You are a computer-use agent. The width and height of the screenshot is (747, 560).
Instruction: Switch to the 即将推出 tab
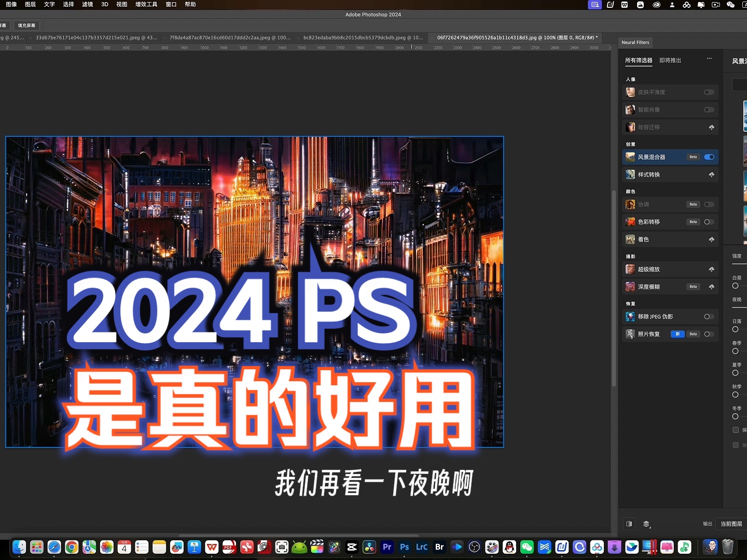[x=669, y=60]
